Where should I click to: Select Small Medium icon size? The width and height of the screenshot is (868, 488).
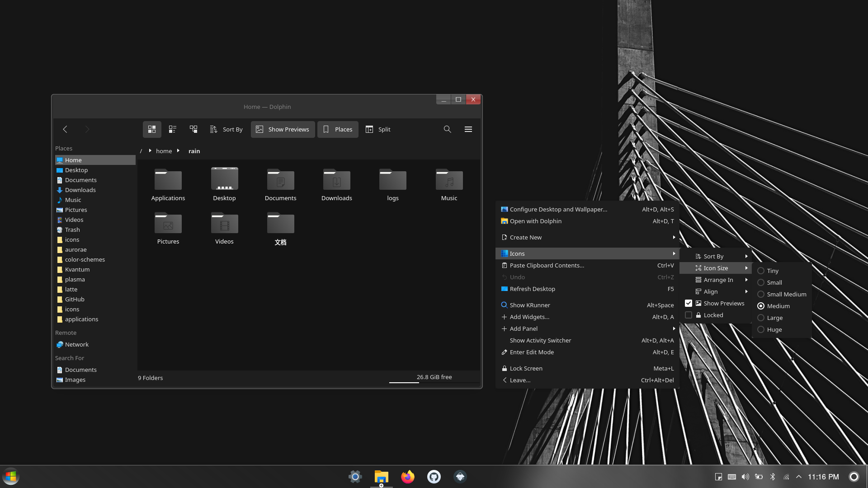(x=782, y=294)
